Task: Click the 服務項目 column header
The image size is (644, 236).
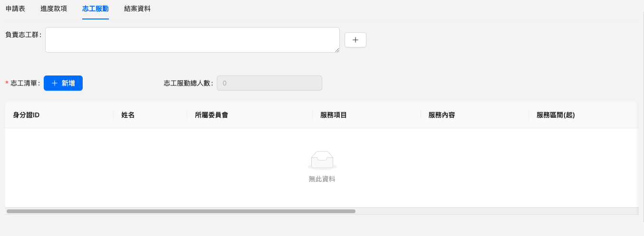Action: coord(333,115)
